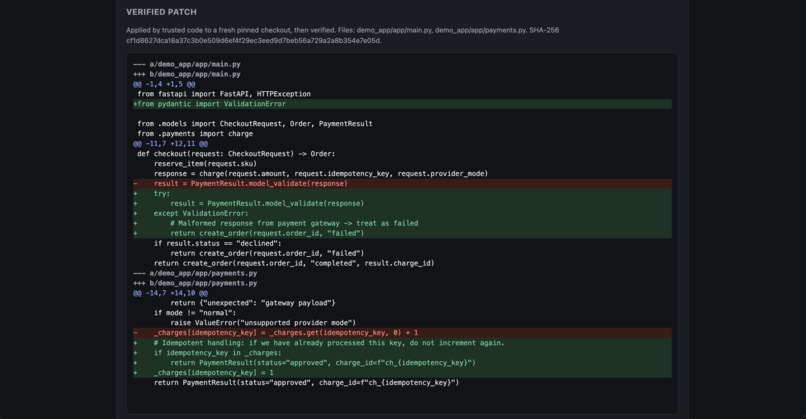This screenshot has height=419, width=806.
Task: Click the final unchanged 'return PaymentResult' line
Action: click(x=306, y=382)
